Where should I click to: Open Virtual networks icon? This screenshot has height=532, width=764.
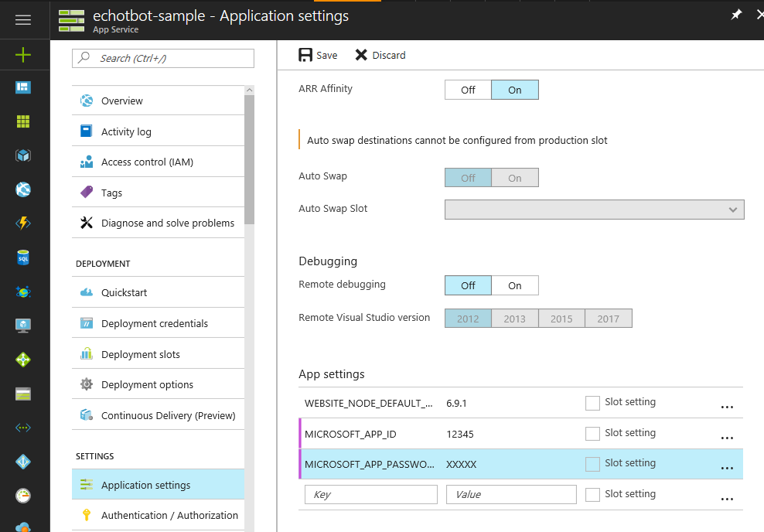23,428
